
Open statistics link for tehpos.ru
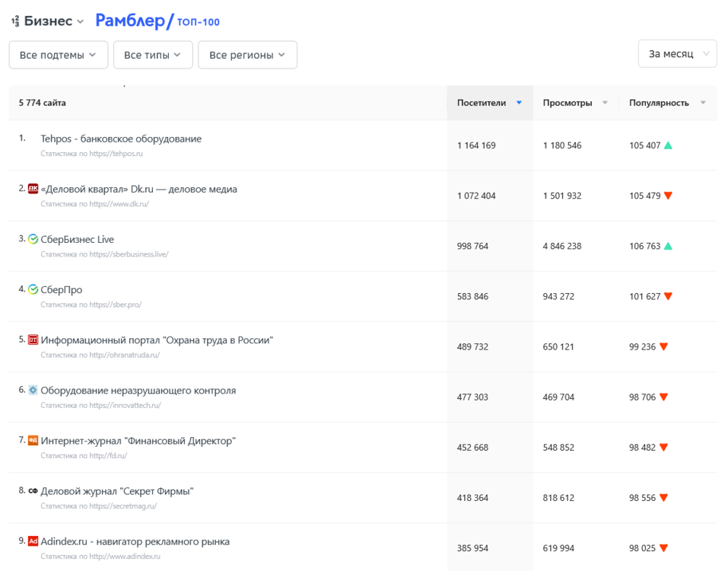click(91, 153)
